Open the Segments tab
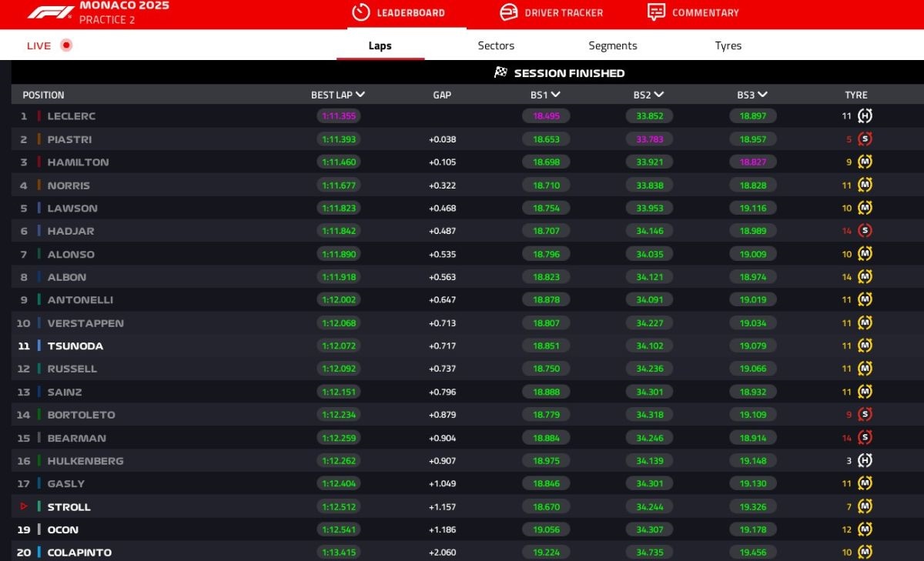Image resolution: width=924 pixels, height=561 pixels. pos(612,45)
